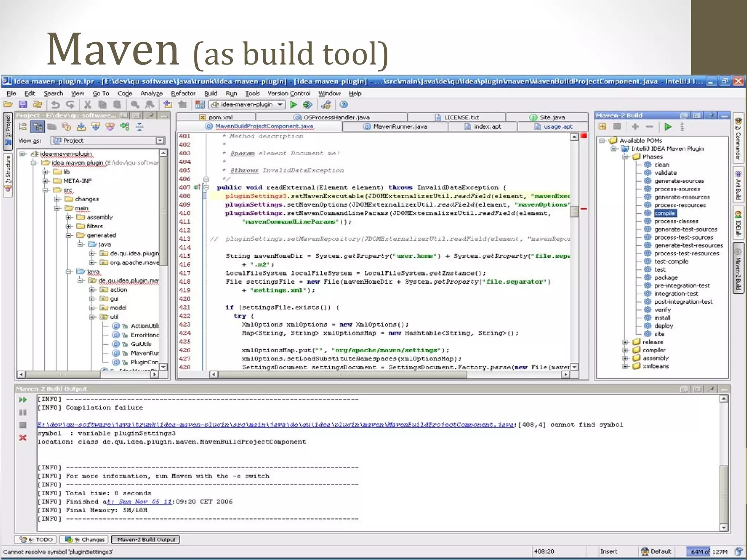Open the Version Control menu
This screenshot has height=560, width=747.
(289, 93)
